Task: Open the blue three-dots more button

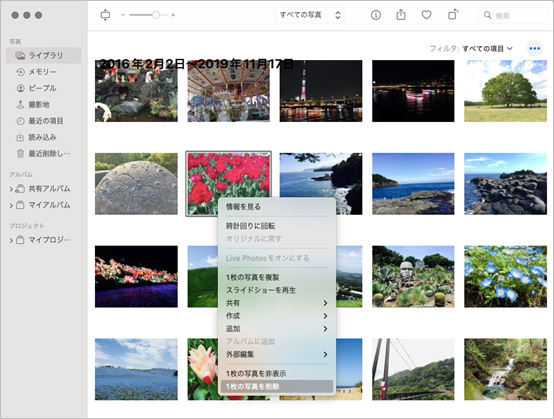Action: tap(535, 48)
